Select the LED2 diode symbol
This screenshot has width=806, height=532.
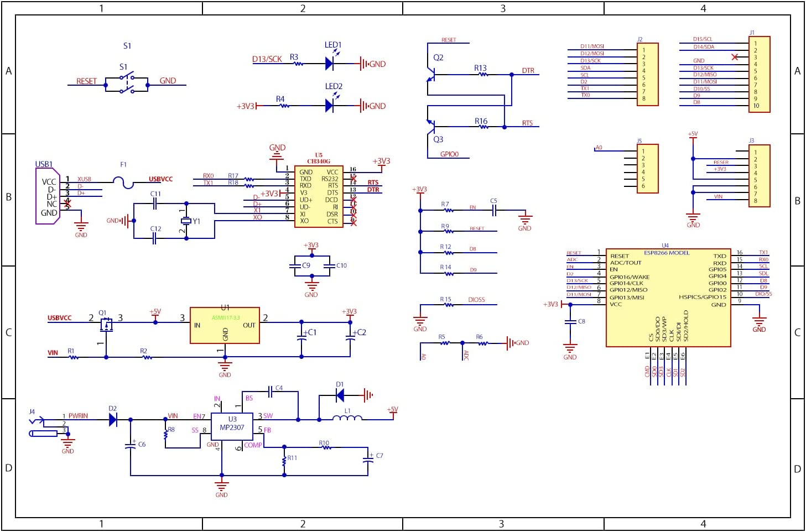329,106
